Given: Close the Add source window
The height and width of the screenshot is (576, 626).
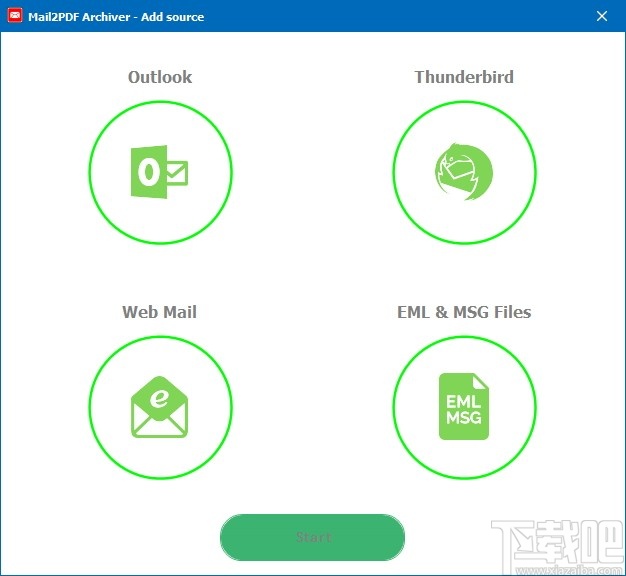Looking at the screenshot, I should (x=602, y=16).
